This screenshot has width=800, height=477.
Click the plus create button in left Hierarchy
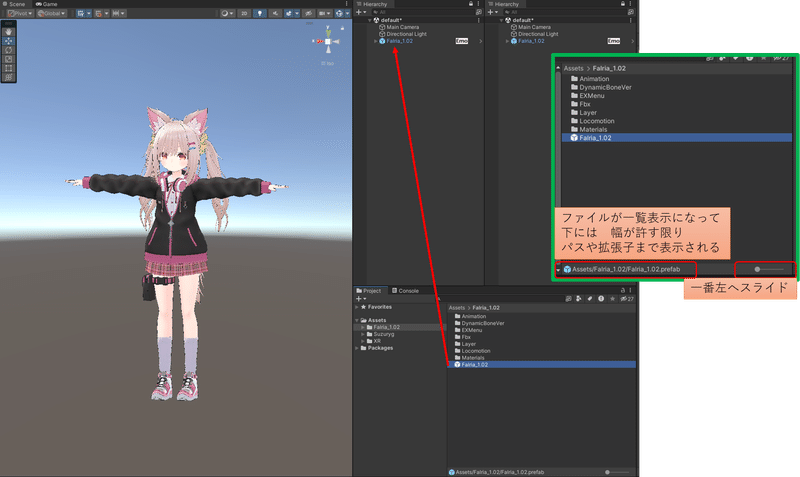click(359, 12)
